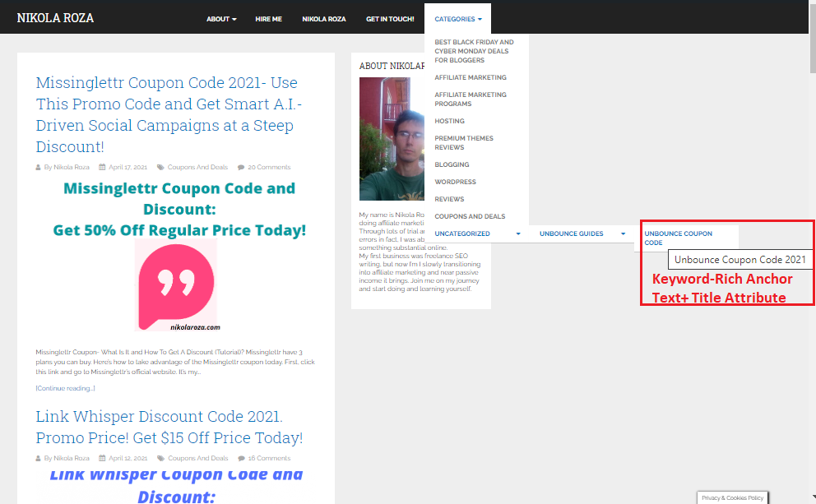Open the Missinglettr Coupon Code 2021 post title
Image resolution: width=816 pixels, height=504 pixels.
(x=169, y=114)
